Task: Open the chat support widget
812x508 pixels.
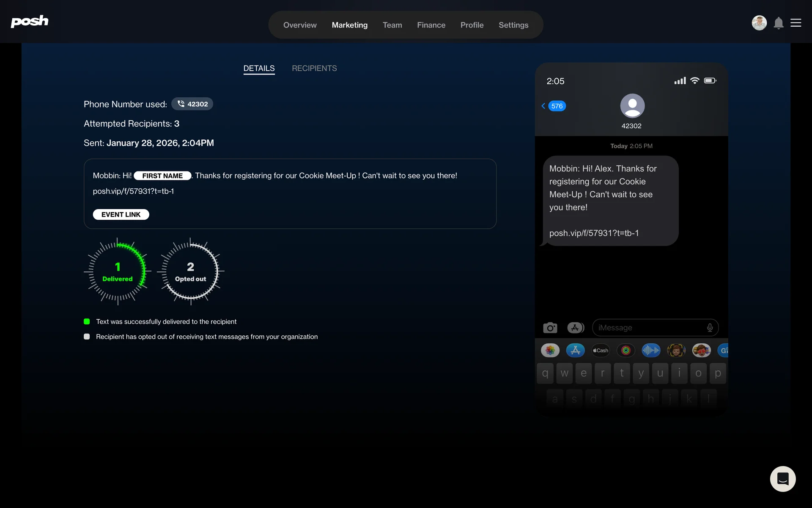Action: [x=782, y=479]
